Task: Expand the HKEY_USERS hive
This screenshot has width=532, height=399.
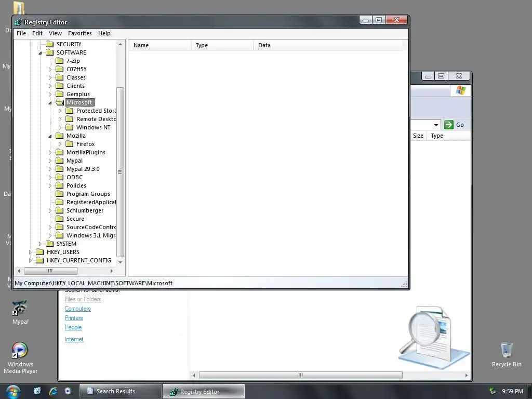Action: pos(31,252)
